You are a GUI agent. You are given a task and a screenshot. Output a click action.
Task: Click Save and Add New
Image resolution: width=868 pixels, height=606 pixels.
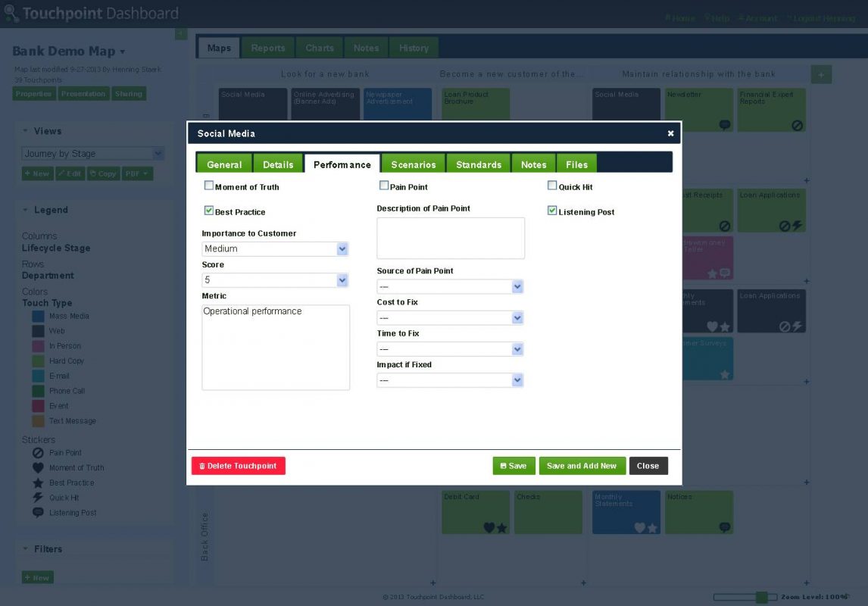582,465
